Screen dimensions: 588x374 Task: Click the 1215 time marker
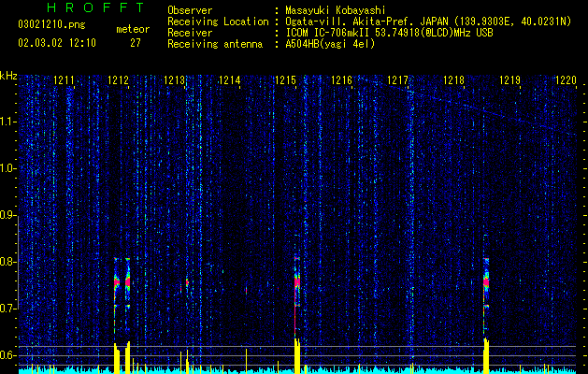[286, 79]
